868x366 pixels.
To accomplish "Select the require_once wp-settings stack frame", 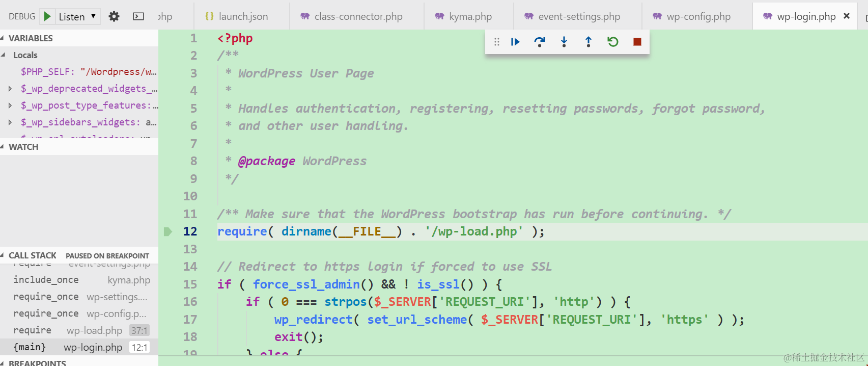I will [x=79, y=297].
